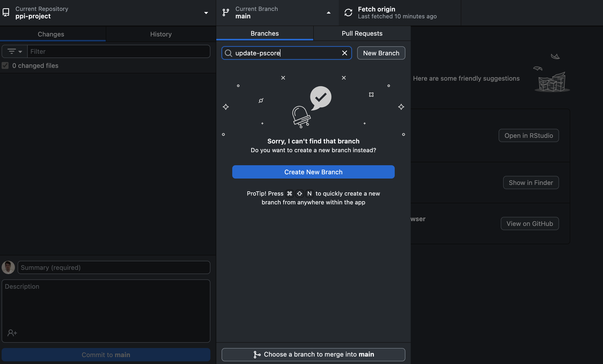Collapse the Current Branch dropdown arrow

pyautogui.click(x=328, y=13)
